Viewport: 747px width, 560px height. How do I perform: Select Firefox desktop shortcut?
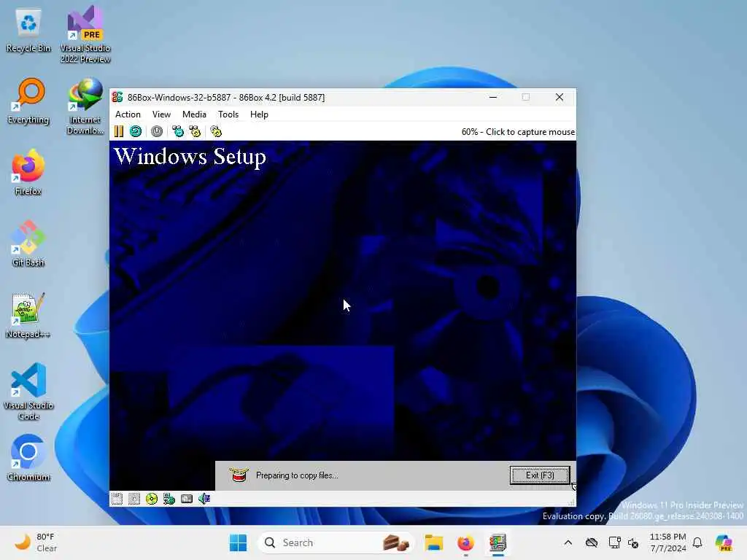pyautogui.click(x=28, y=172)
